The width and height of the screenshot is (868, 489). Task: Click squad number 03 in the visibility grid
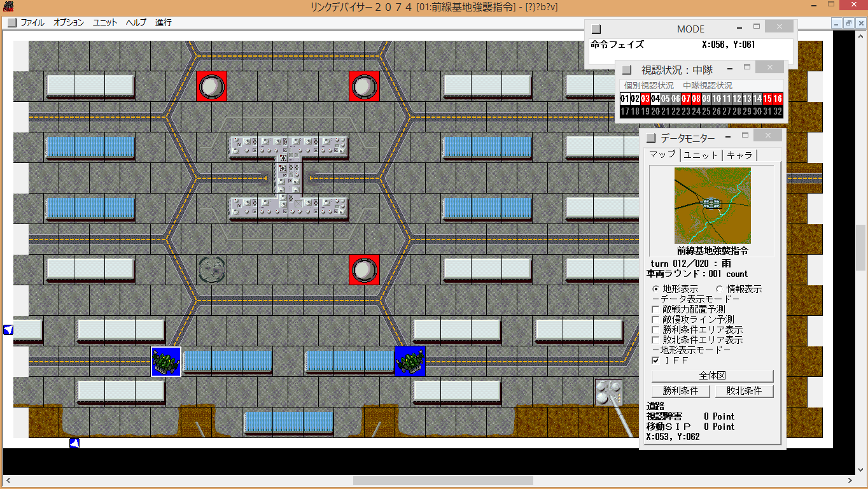point(645,99)
